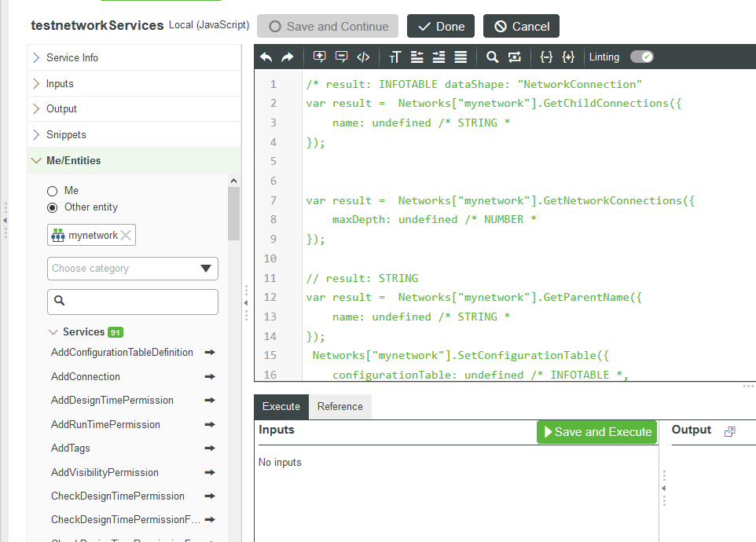756x542 pixels.
Task: Click the redo arrow in editor toolbar
Action: click(x=288, y=57)
